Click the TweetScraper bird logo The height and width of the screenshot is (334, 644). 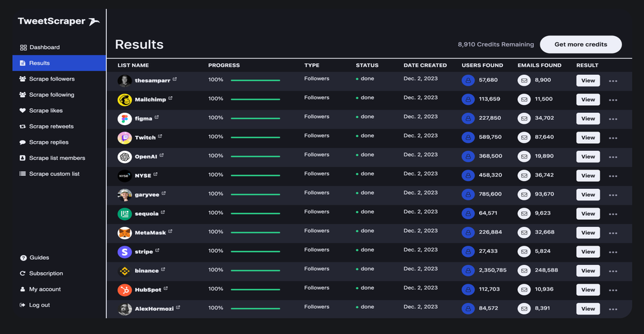(94, 21)
